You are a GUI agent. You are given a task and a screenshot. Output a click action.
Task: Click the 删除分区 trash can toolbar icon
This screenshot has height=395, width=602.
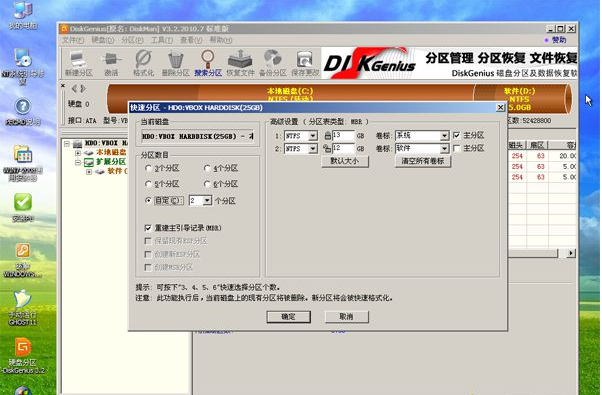pyautogui.click(x=175, y=63)
